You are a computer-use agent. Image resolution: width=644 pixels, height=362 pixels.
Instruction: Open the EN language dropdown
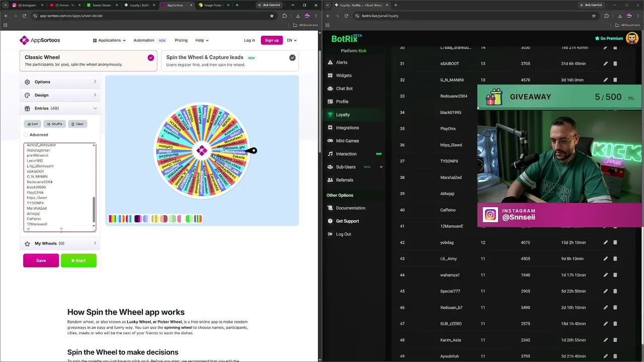pos(292,40)
